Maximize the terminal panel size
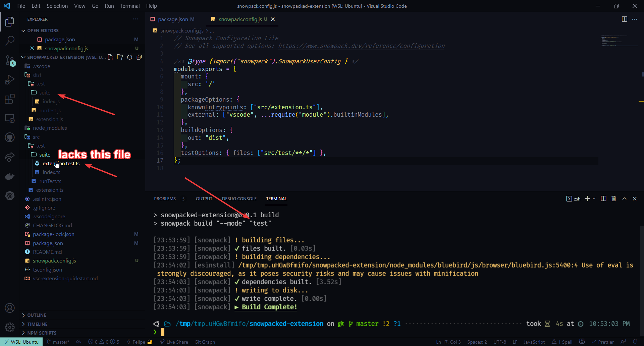 click(624, 198)
